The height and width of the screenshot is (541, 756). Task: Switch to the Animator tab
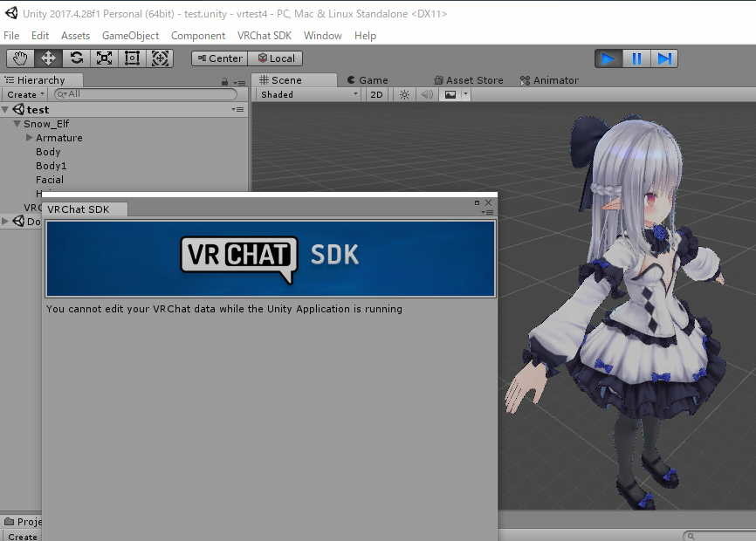[549, 80]
